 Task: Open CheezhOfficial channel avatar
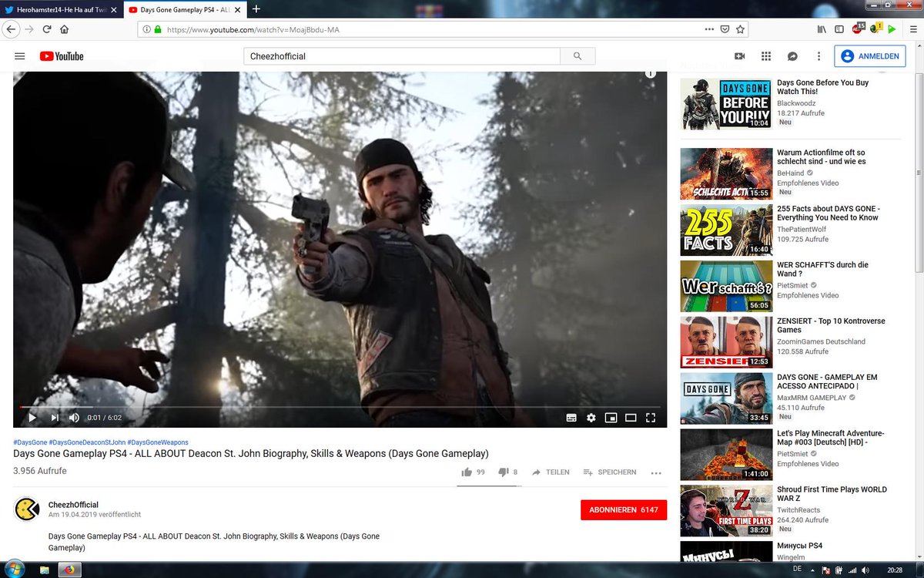click(x=27, y=509)
